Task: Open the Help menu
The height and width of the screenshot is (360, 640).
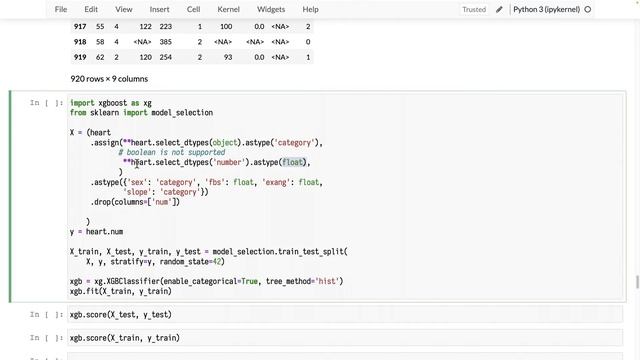Action: click(x=310, y=9)
